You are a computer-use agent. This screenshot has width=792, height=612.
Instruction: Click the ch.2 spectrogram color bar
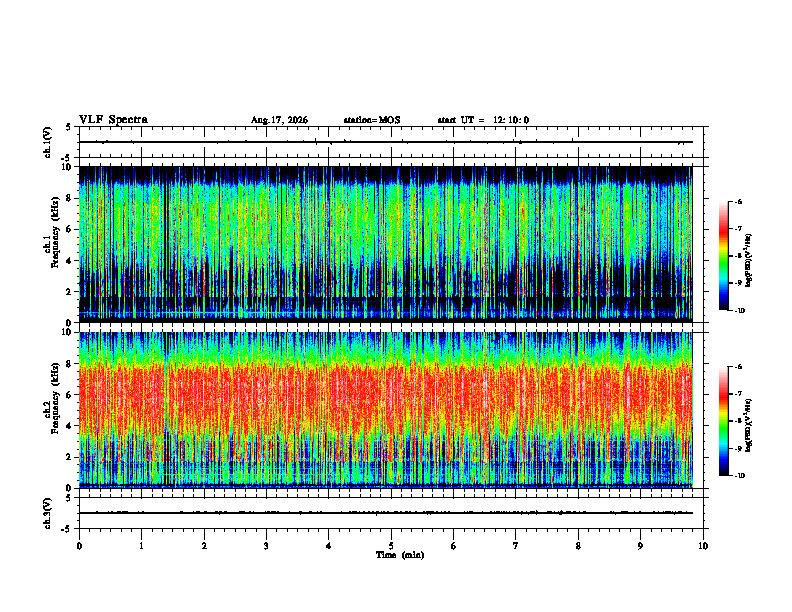coord(723,421)
